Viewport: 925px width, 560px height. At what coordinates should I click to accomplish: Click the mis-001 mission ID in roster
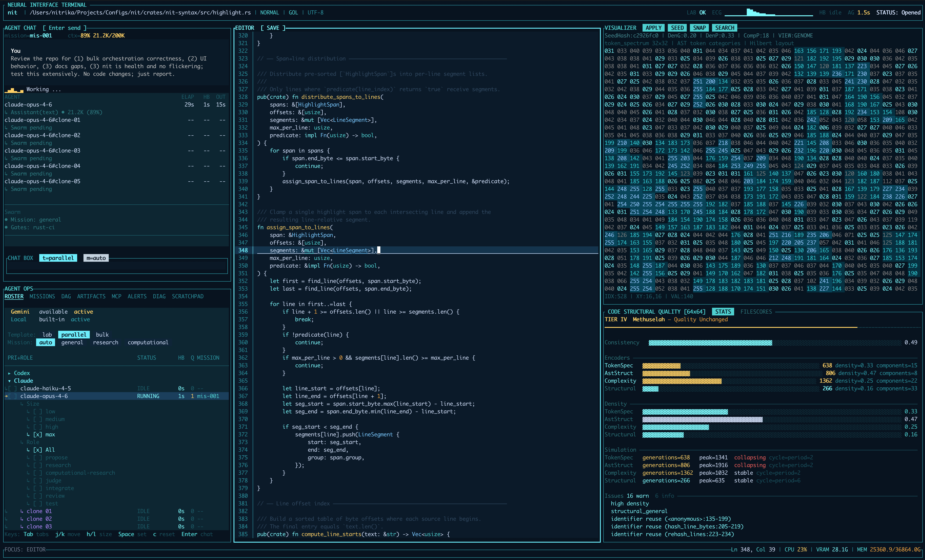click(x=208, y=396)
